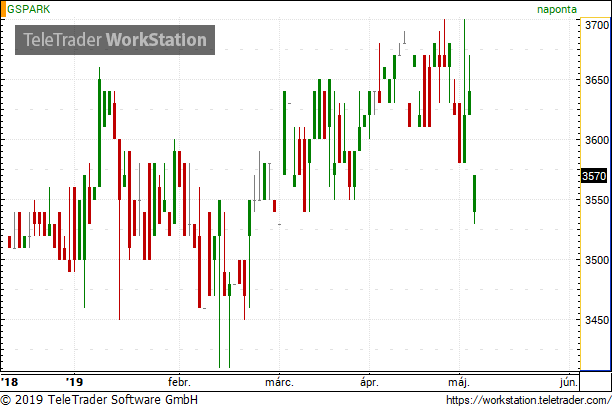This screenshot has width=612, height=409.
Task: Click the febr. month axis label
Action: [x=179, y=382]
